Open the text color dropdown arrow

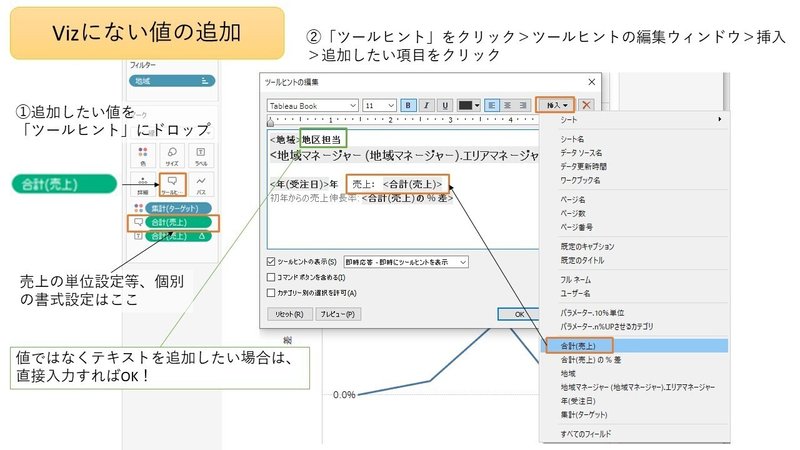[x=477, y=106]
